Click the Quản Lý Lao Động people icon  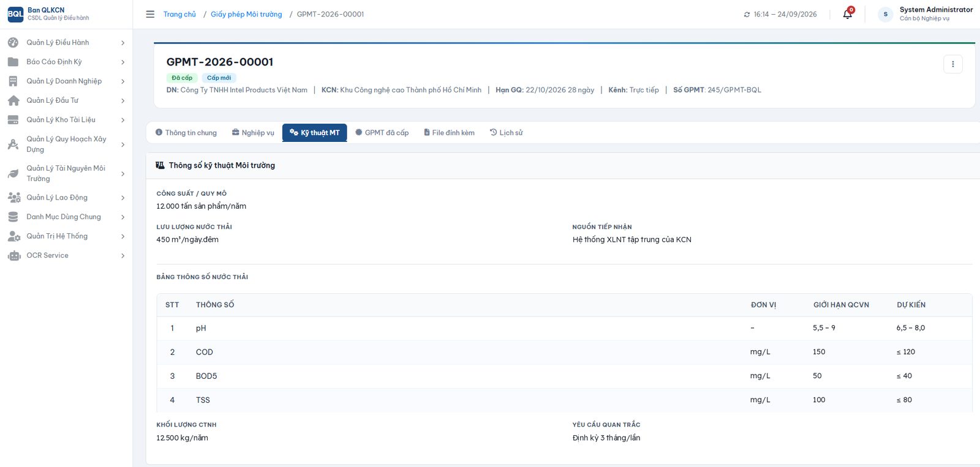click(13, 198)
